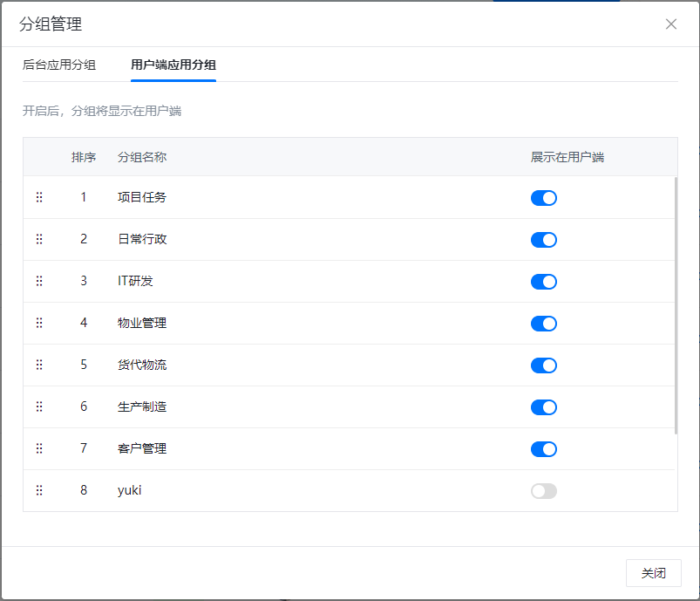Enable the yuki group display toggle
Image resolution: width=700 pixels, height=601 pixels.
tap(543, 491)
